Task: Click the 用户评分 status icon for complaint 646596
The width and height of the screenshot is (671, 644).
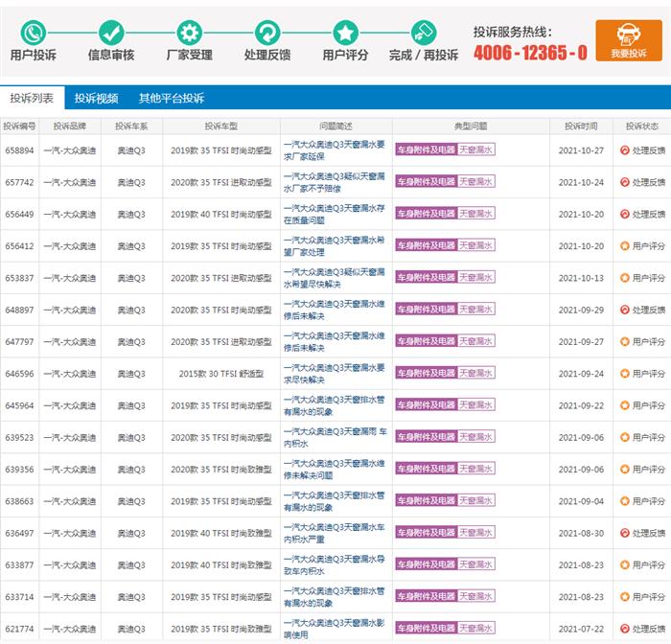Action: [x=624, y=374]
